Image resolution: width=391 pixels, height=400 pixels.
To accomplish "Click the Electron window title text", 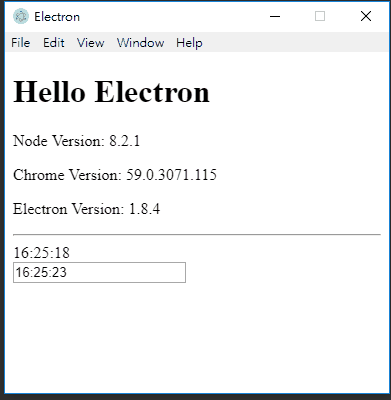I will click(57, 17).
